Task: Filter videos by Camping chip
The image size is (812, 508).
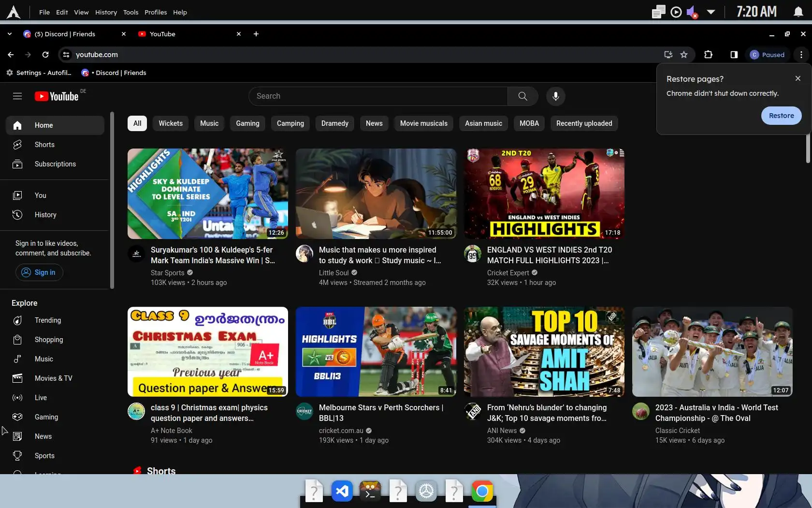Action: (290, 123)
